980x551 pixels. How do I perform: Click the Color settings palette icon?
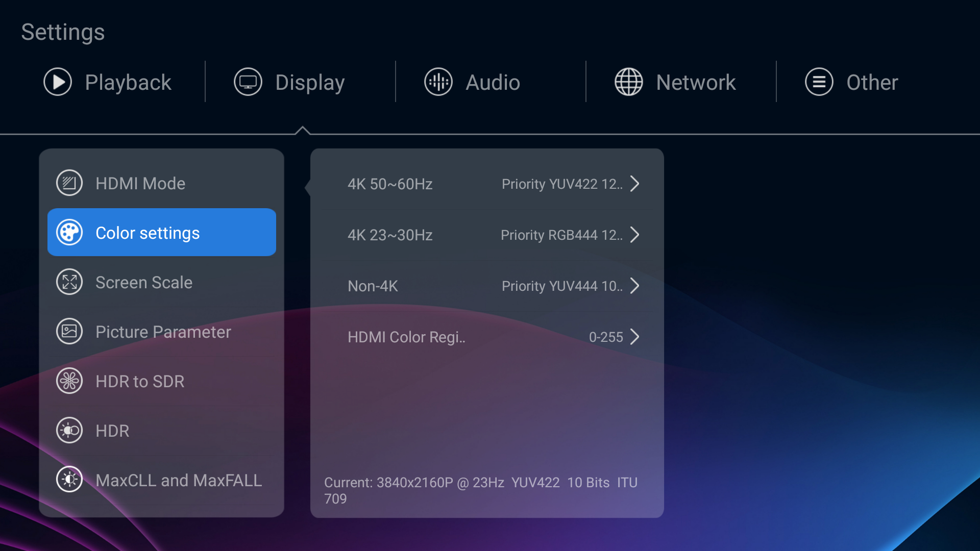(x=69, y=233)
